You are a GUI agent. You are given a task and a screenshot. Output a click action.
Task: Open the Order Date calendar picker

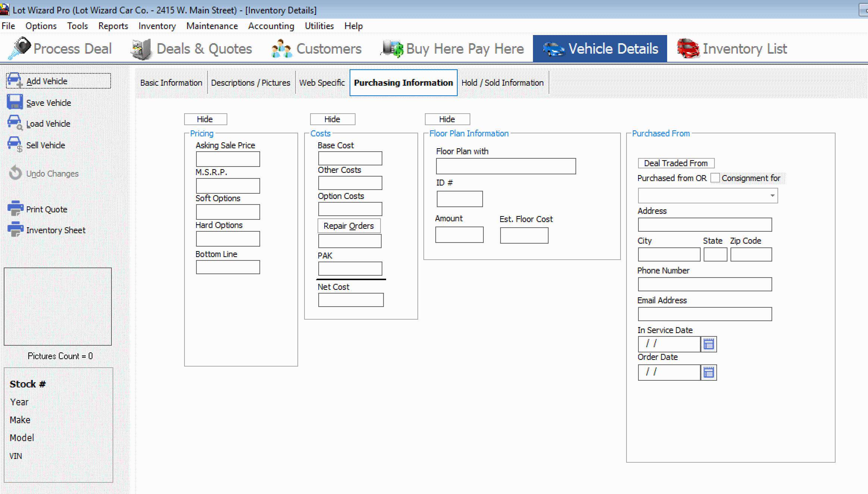click(708, 373)
